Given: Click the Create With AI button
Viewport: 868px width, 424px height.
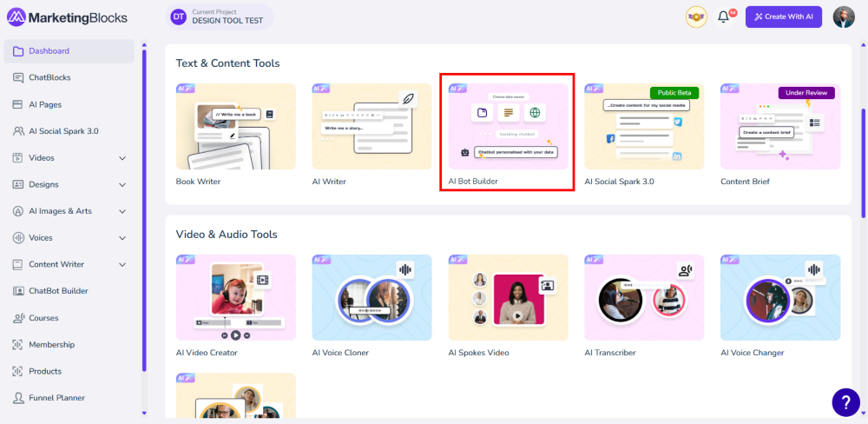Looking at the screenshot, I should pyautogui.click(x=783, y=17).
